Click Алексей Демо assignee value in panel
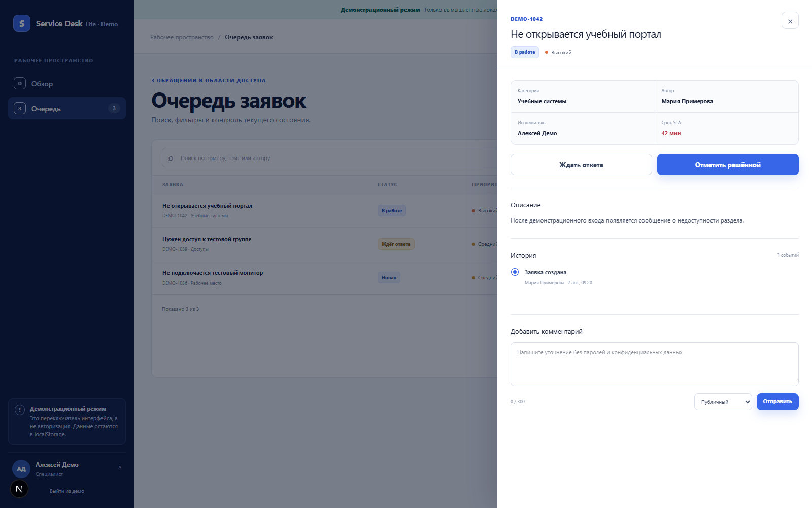This screenshot has width=812, height=508. (x=537, y=133)
